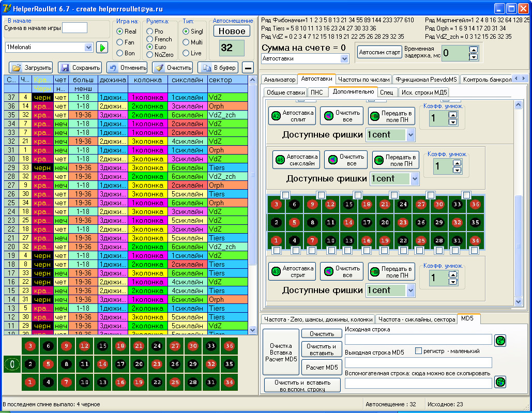Open the Частоты по числам tab
Viewport: 532px width, 413px height.
[363, 80]
